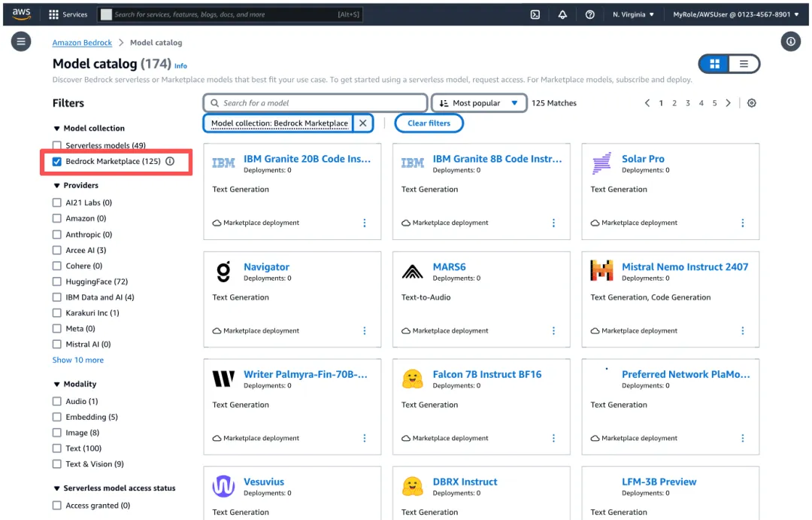Go to previous page arrow
Screen dimensions: 812x520
point(647,103)
